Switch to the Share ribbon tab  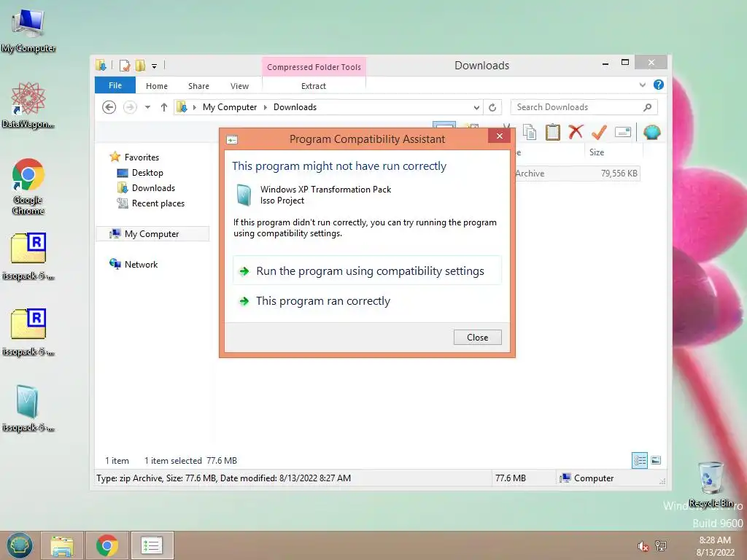tap(198, 86)
